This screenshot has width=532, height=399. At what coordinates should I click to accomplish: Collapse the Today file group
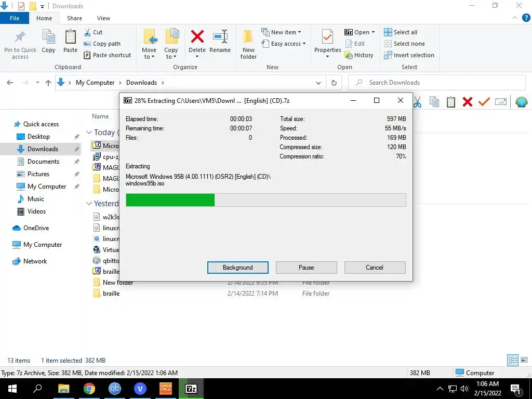(x=89, y=132)
